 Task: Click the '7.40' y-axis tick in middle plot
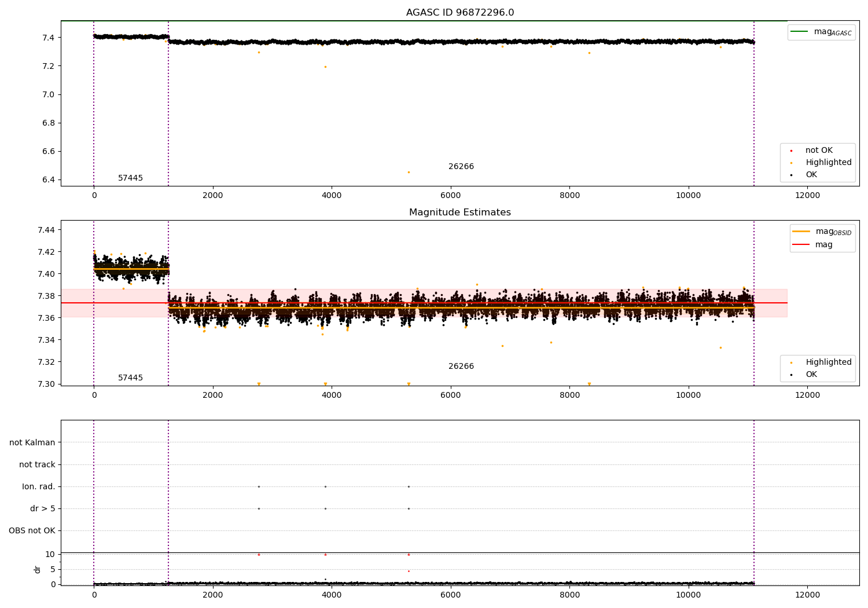coord(46,274)
